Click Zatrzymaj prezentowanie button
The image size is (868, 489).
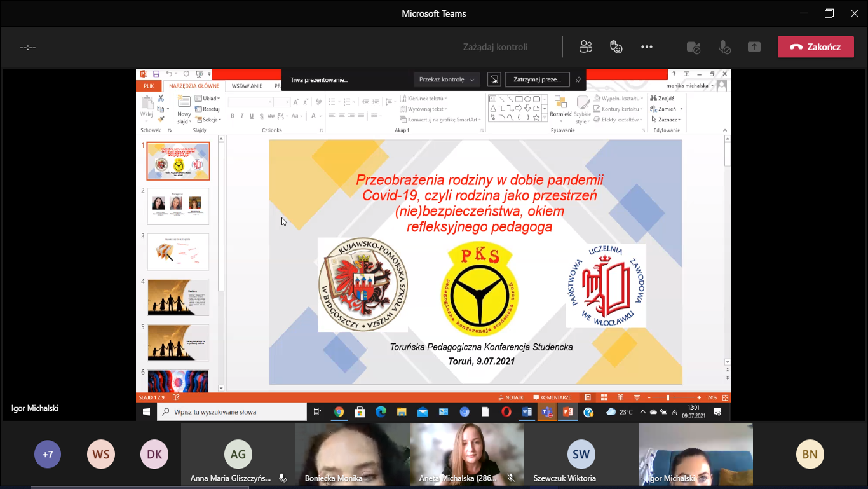click(x=537, y=79)
